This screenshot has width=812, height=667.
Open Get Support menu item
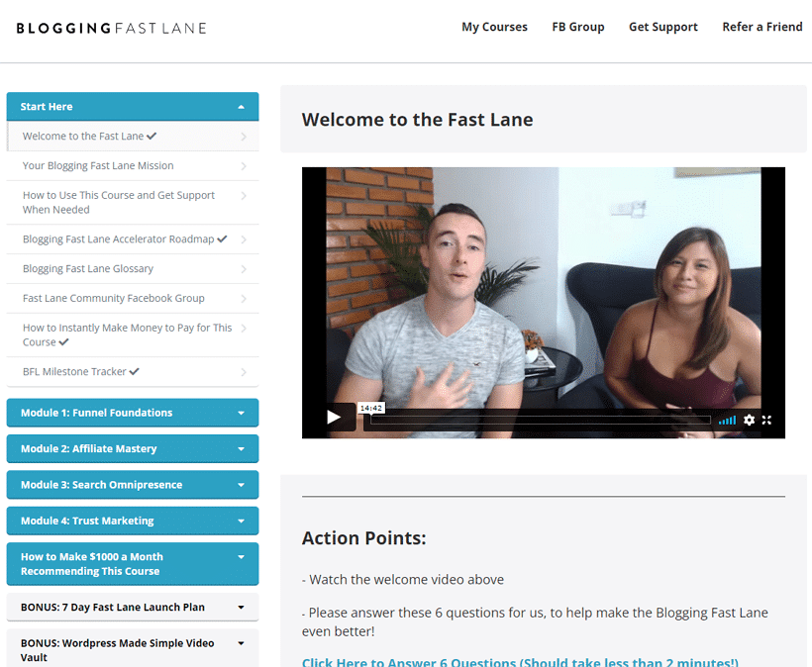(x=663, y=27)
